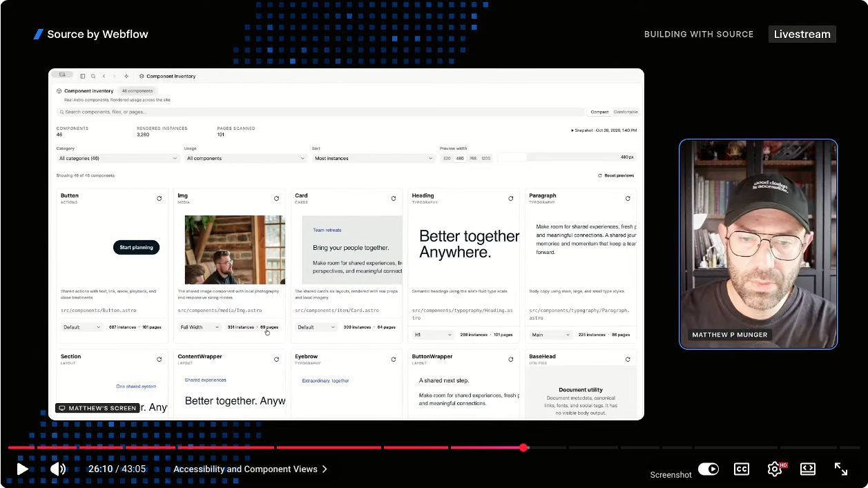Seek using the red progress bar handle
This screenshot has width=868, height=488.
point(524,448)
